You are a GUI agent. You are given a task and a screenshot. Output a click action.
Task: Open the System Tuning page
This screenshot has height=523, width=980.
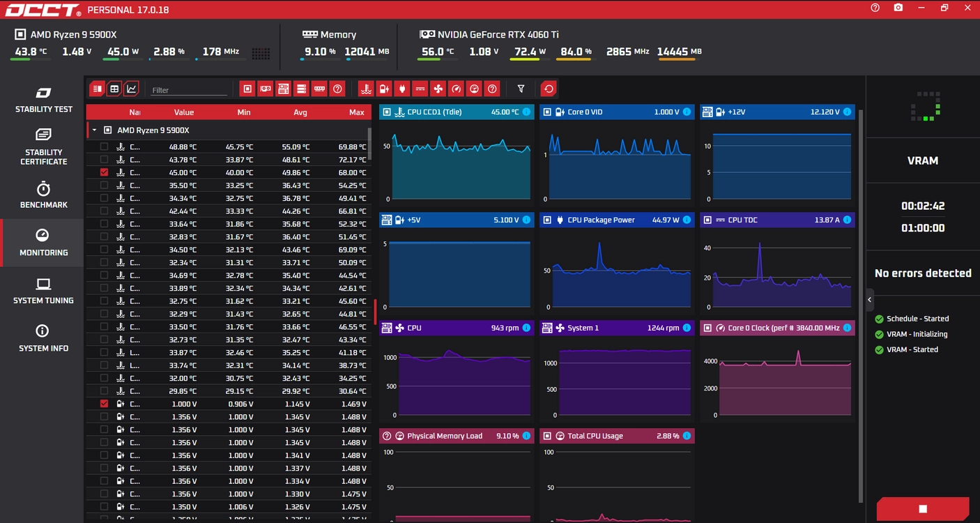coord(43,291)
